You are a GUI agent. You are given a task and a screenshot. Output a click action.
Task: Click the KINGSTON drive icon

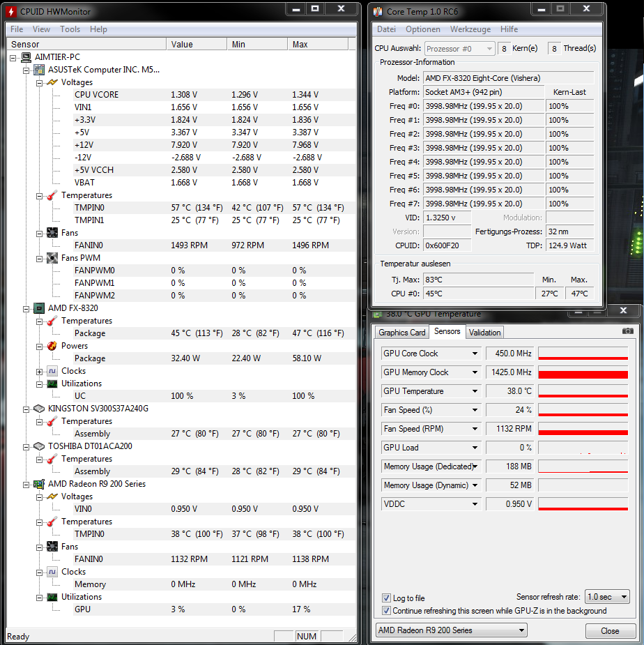[39, 409]
